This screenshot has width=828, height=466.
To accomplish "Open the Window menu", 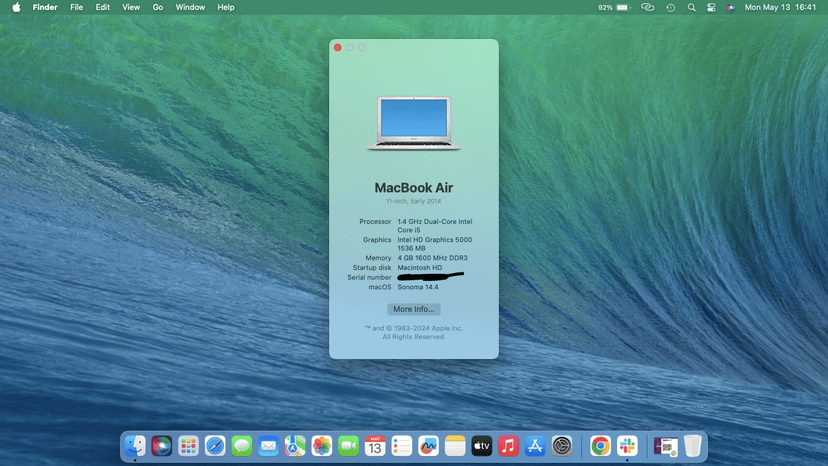I will click(190, 7).
